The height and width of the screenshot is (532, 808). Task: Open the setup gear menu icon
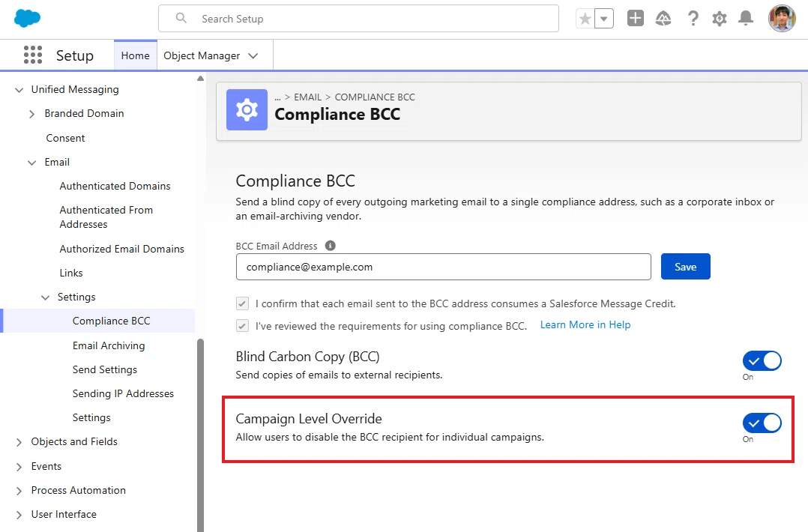coord(720,19)
